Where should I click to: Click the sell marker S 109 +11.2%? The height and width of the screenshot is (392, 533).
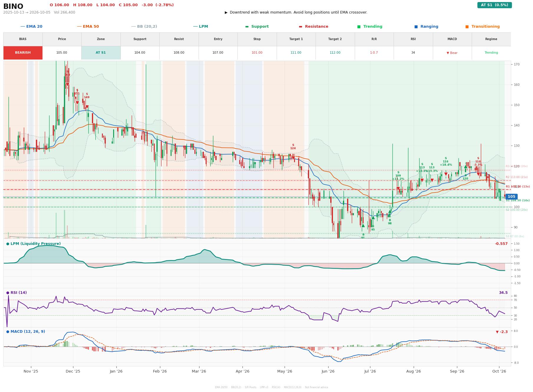tap(398, 189)
